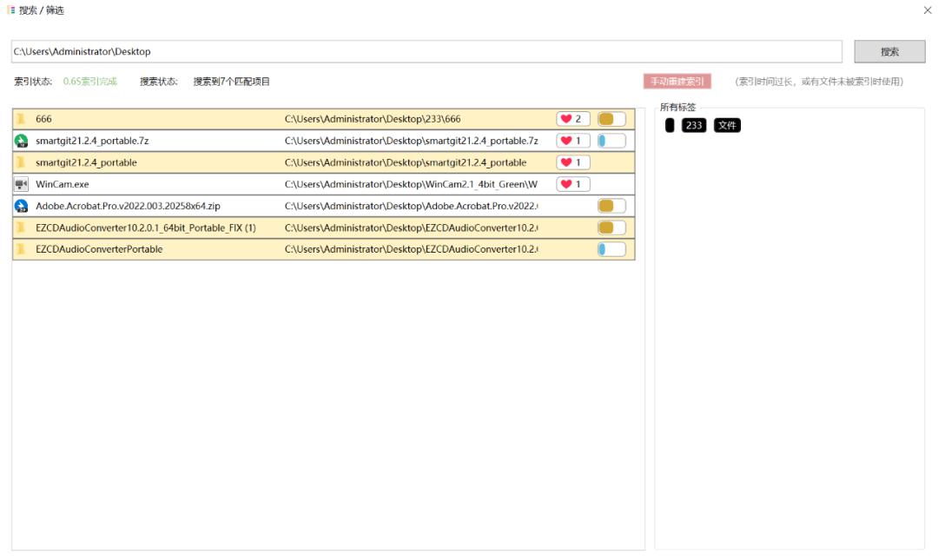938x560 pixels.
Task: Select the 233 tag in all tags
Action: [694, 126]
